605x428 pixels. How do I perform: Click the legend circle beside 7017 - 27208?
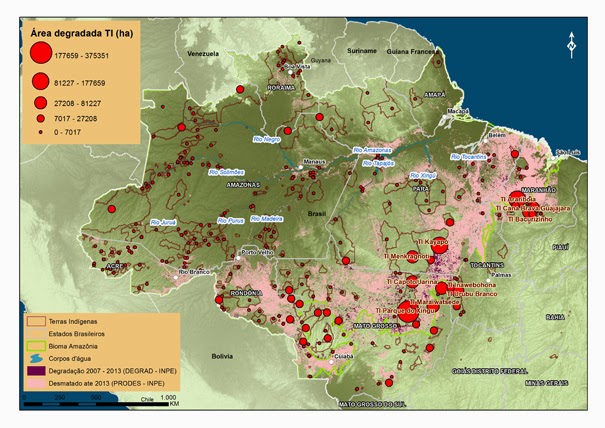pyautogui.click(x=41, y=118)
